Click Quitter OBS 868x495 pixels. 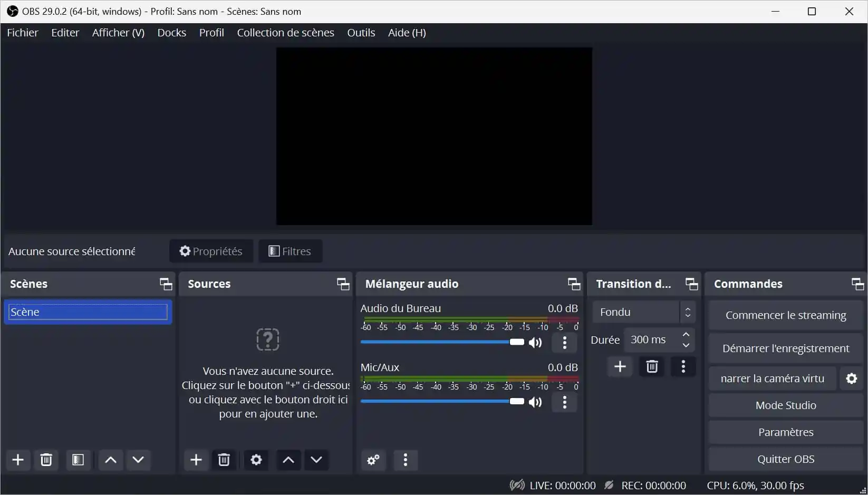coord(786,459)
